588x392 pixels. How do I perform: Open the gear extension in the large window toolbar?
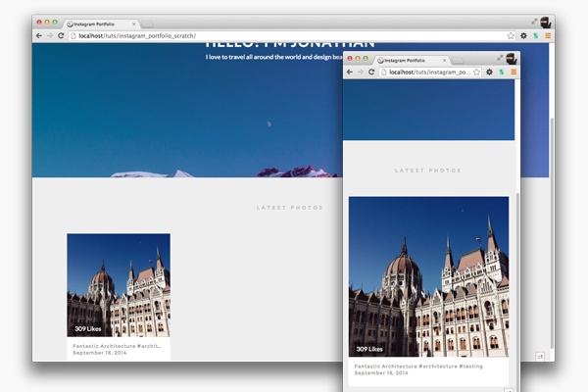tap(523, 35)
